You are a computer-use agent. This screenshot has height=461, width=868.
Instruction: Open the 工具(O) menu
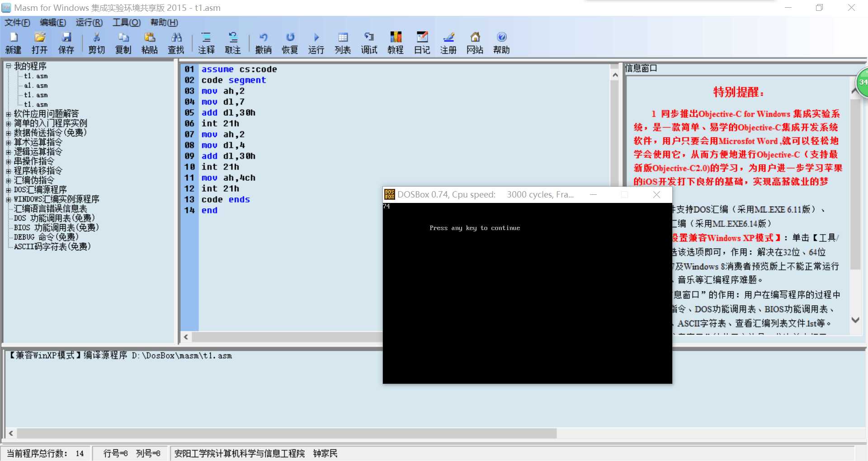pos(127,23)
